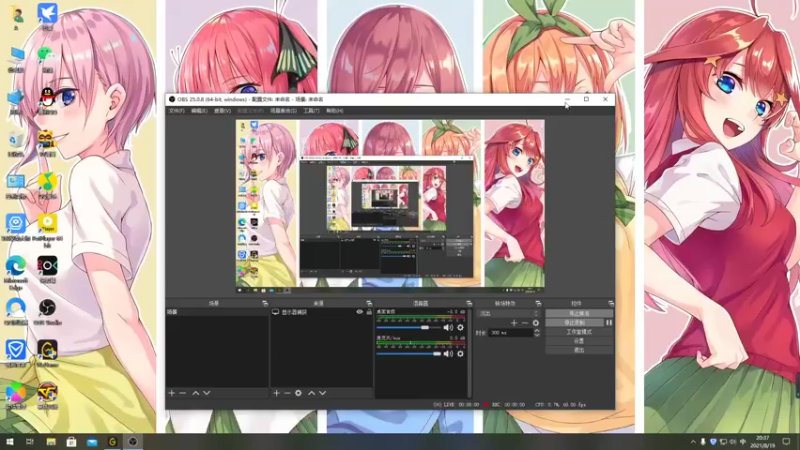This screenshot has width=800, height=450.
Task: Open the scene transition type dropdown
Action: click(x=508, y=313)
